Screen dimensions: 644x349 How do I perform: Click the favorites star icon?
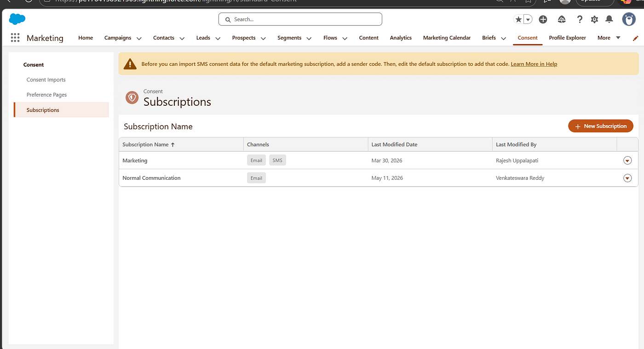coord(518,19)
